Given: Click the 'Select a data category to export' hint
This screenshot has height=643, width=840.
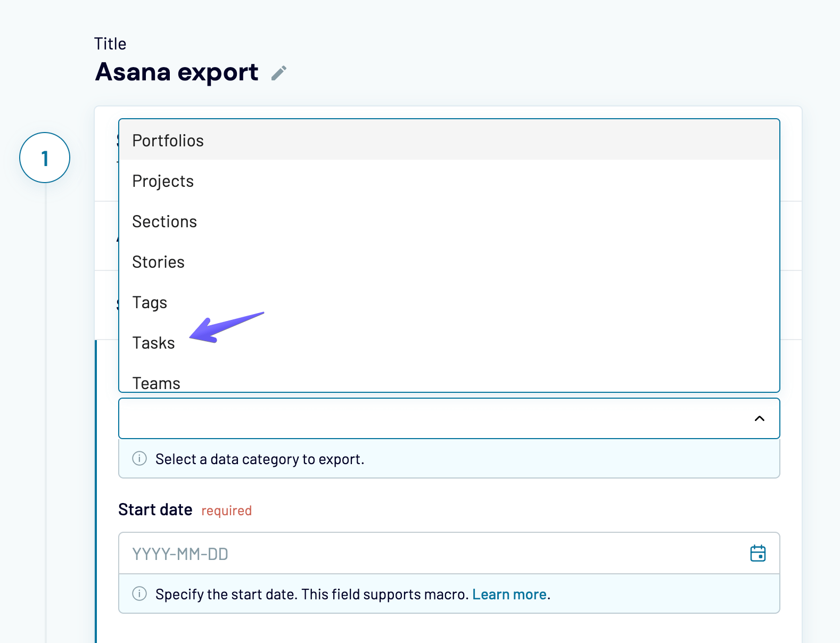Looking at the screenshot, I should (260, 459).
